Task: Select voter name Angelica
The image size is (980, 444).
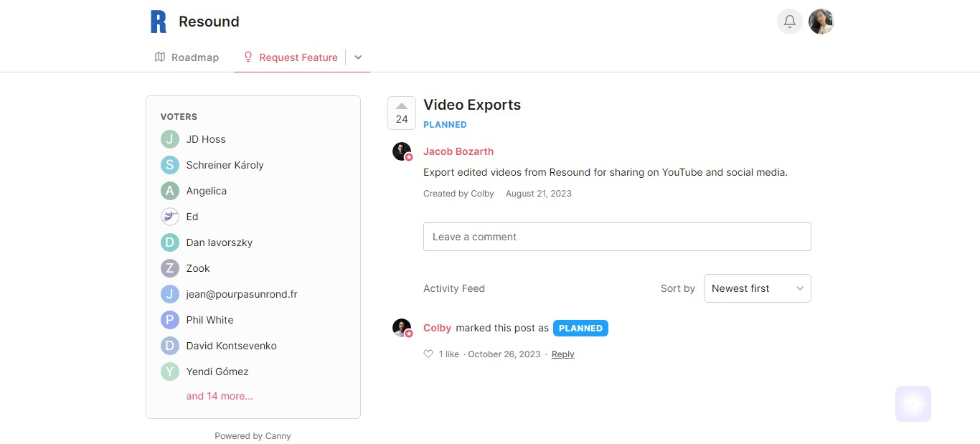Action: [x=207, y=191]
